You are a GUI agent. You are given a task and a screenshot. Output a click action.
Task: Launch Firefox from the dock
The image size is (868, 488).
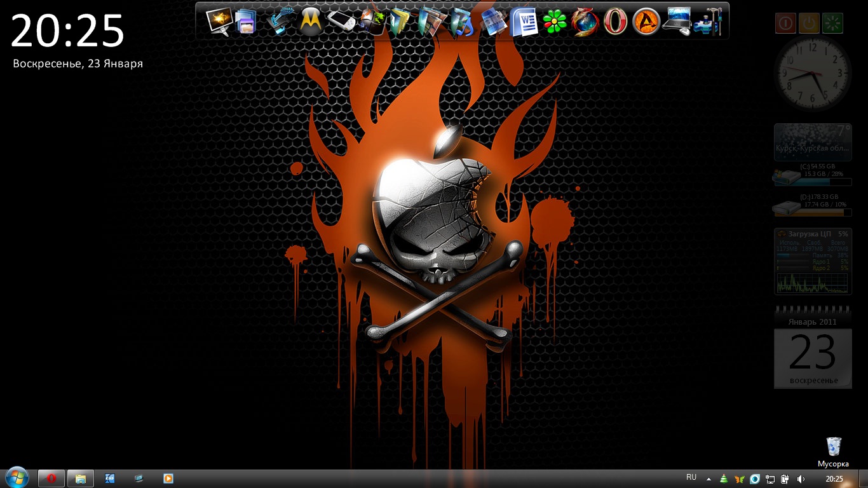click(x=585, y=22)
